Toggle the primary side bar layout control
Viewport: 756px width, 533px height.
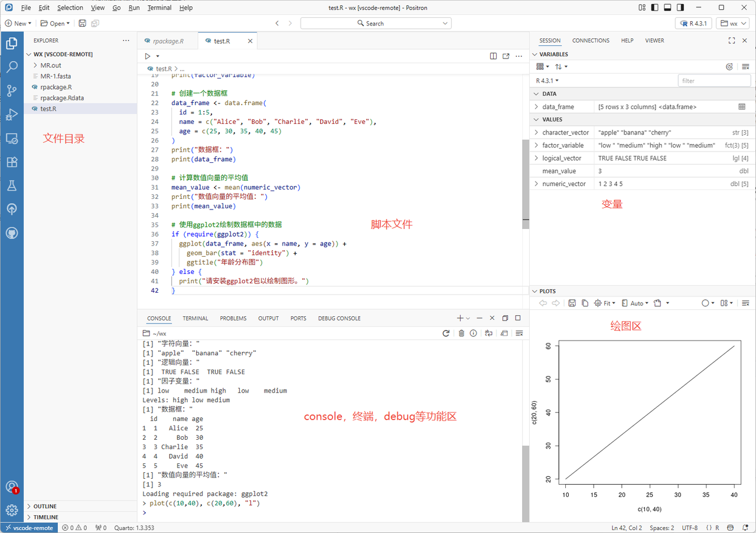pos(655,7)
